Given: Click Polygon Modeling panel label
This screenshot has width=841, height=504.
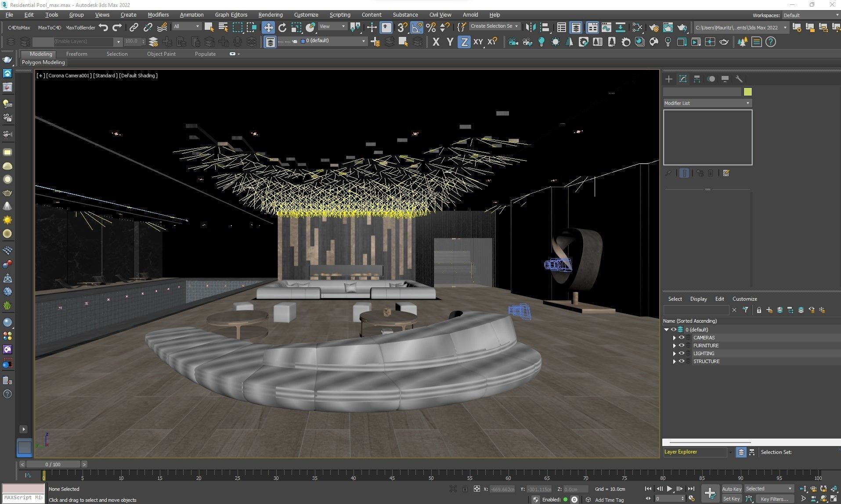Looking at the screenshot, I should 43,62.
